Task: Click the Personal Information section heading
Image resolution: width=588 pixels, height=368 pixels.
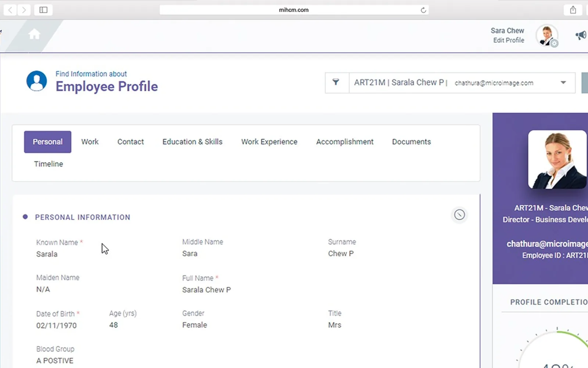Action: pyautogui.click(x=83, y=217)
